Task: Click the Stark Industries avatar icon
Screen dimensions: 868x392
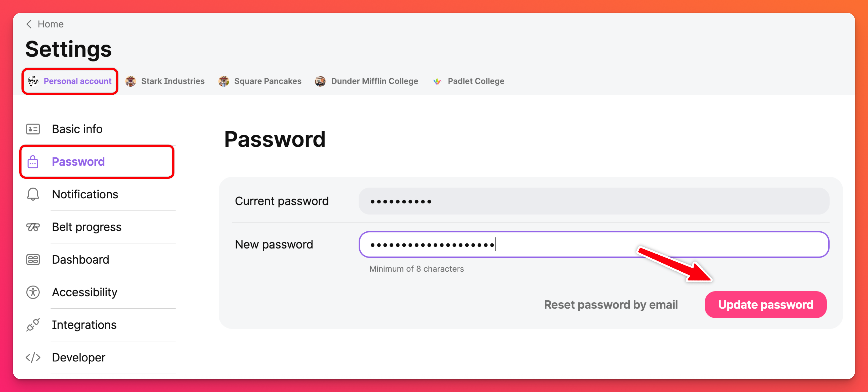Action: [x=131, y=81]
